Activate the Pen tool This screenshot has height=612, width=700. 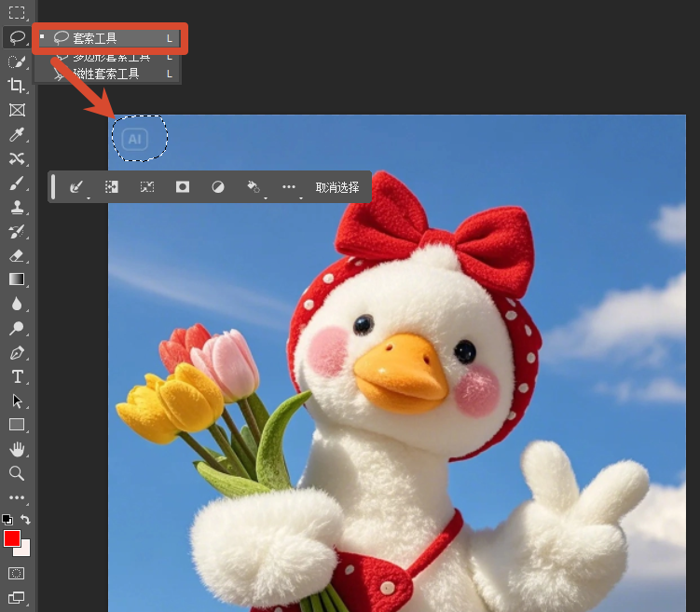coord(17,353)
